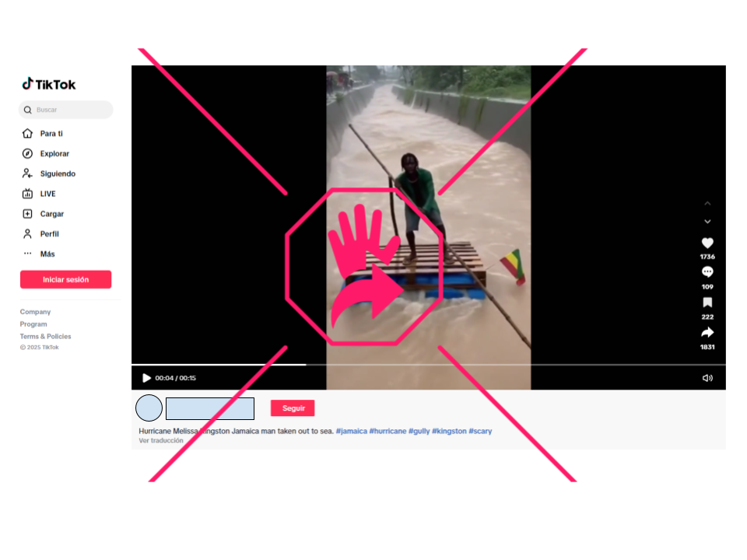Screen dimensions: 747x560
Task: Click inside the Buscar search field
Action: (70, 110)
